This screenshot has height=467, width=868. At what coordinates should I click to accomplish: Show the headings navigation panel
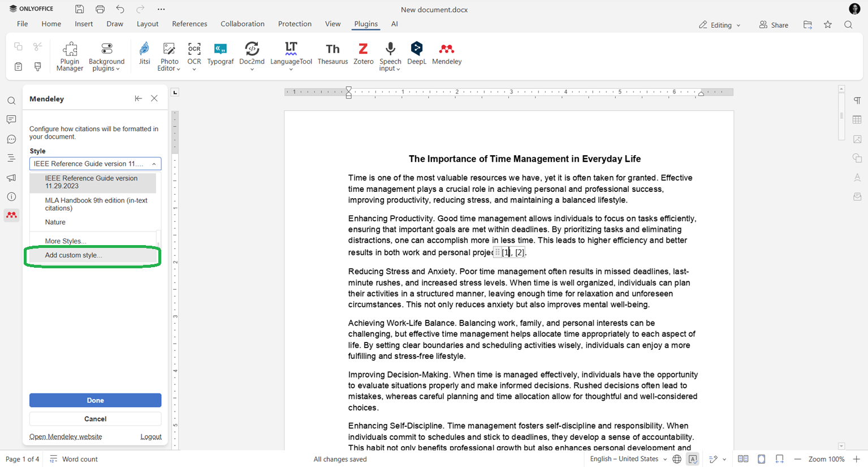pos(11,158)
